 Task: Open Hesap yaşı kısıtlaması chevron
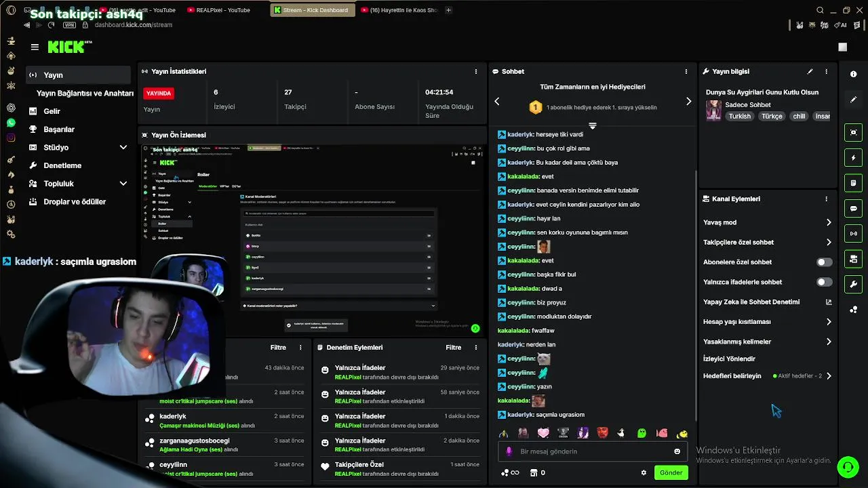click(829, 322)
